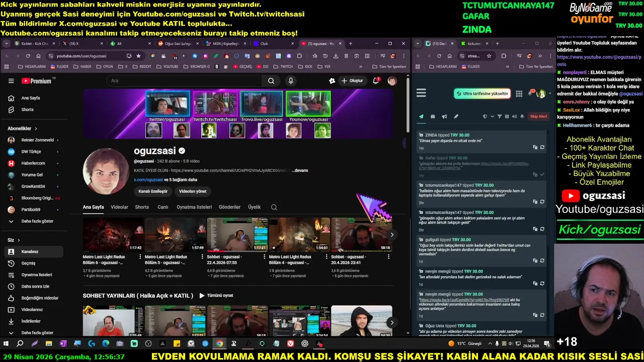The height and width of the screenshot is (362, 644).
Task: Click 'Tümünü oynat' for SOHBET YAYINLARI
Action: pos(216,296)
